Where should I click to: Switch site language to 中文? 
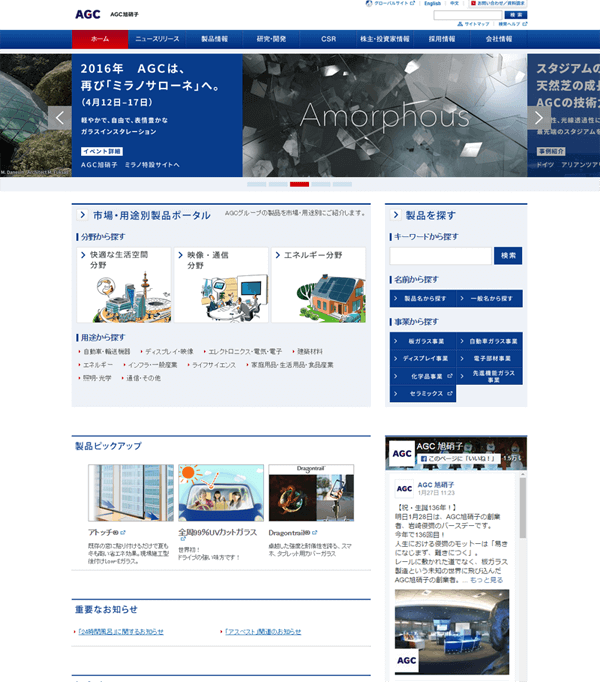pyautogui.click(x=454, y=3)
